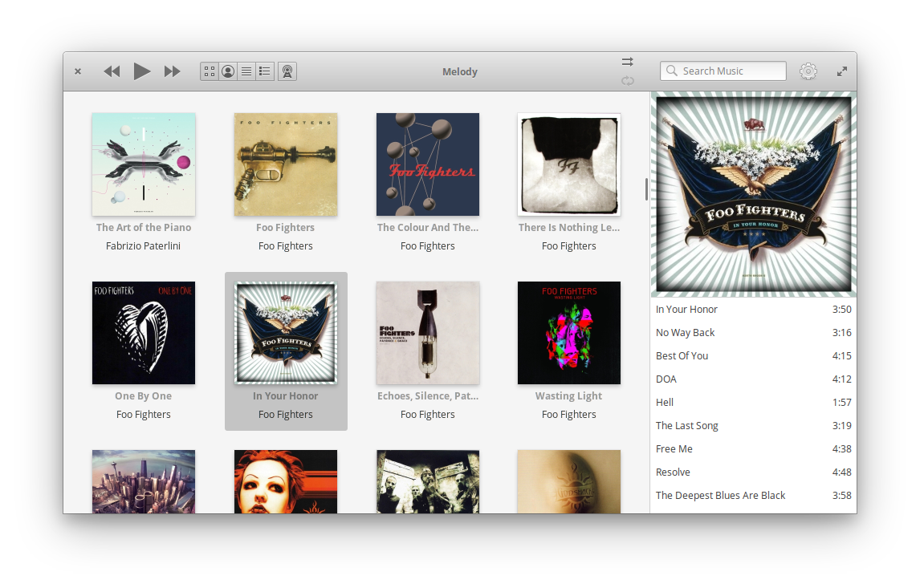Switch to artists view icon
This screenshot has height=588, width=920.
coord(228,71)
